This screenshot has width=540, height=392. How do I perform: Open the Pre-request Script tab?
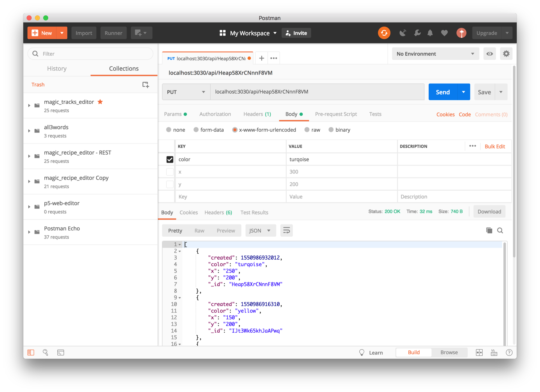click(x=336, y=114)
